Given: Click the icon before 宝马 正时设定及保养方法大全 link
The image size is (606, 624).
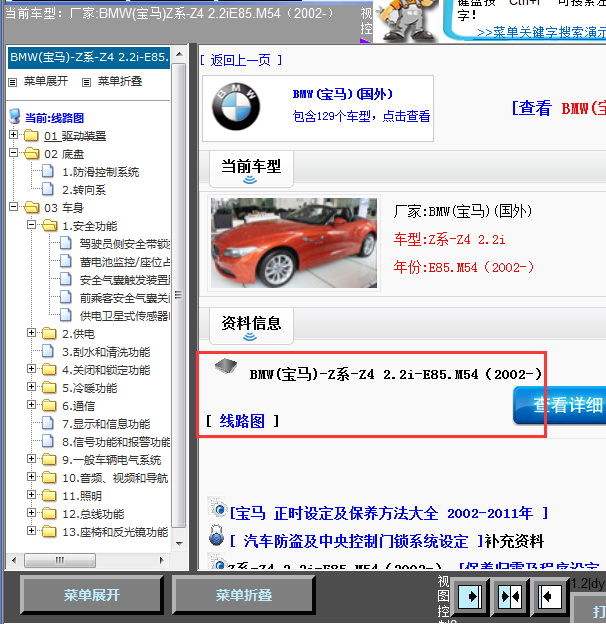Looking at the screenshot, I should pyautogui.click(x=218, y=509).
